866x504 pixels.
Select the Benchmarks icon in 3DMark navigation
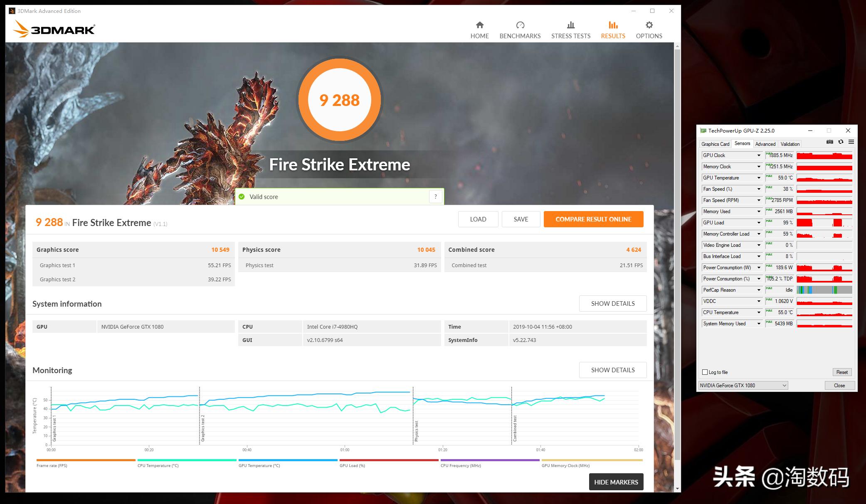click(x=520, y=28)
